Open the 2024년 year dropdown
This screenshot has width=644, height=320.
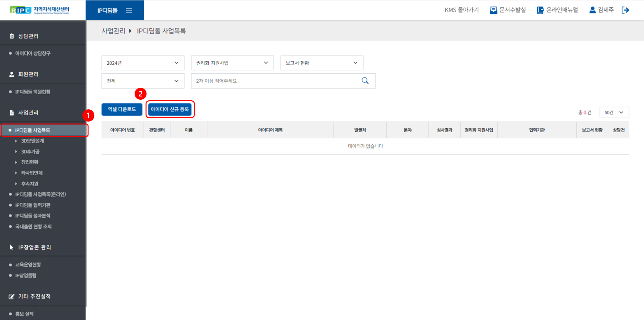[143, 63]
